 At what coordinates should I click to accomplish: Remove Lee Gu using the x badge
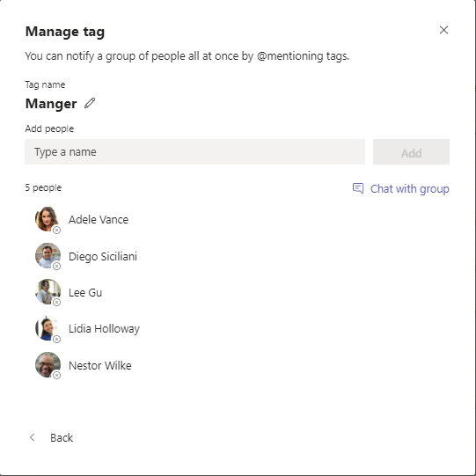click(56, 303)
